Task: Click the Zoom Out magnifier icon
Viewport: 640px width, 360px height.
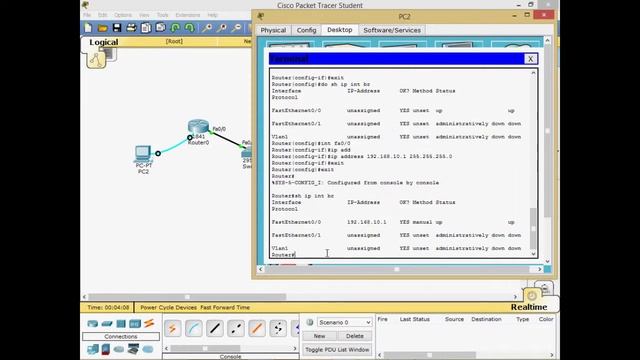Action: (x=236, y=28)
